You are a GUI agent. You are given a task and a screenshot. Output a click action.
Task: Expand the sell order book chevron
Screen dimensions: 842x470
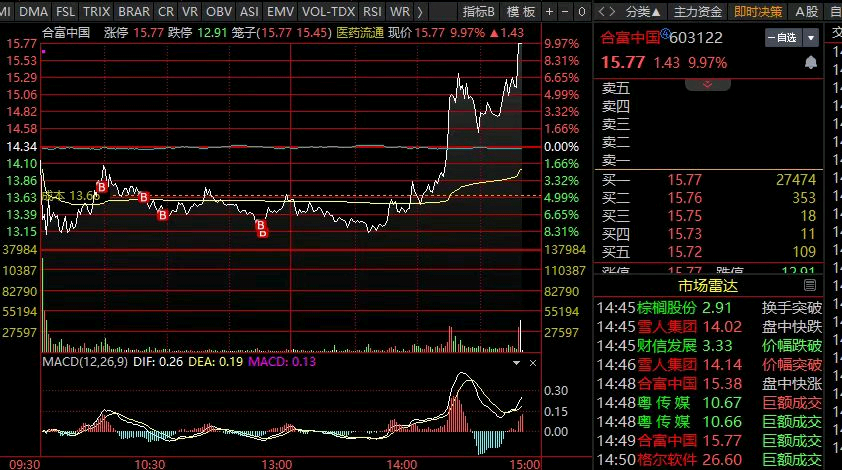pyautogui.click(x=707, y=84)
